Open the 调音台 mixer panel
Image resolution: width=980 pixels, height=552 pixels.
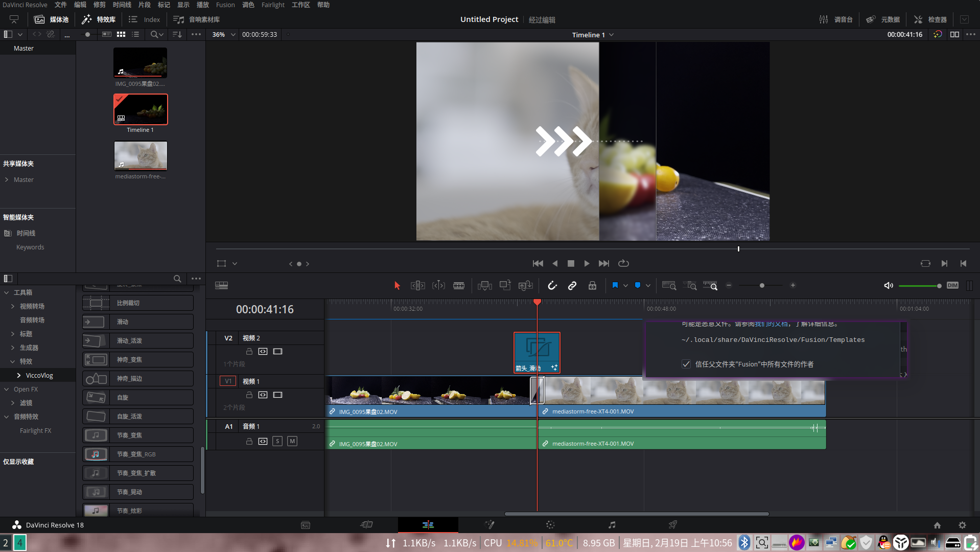click(x=836, y=19)
